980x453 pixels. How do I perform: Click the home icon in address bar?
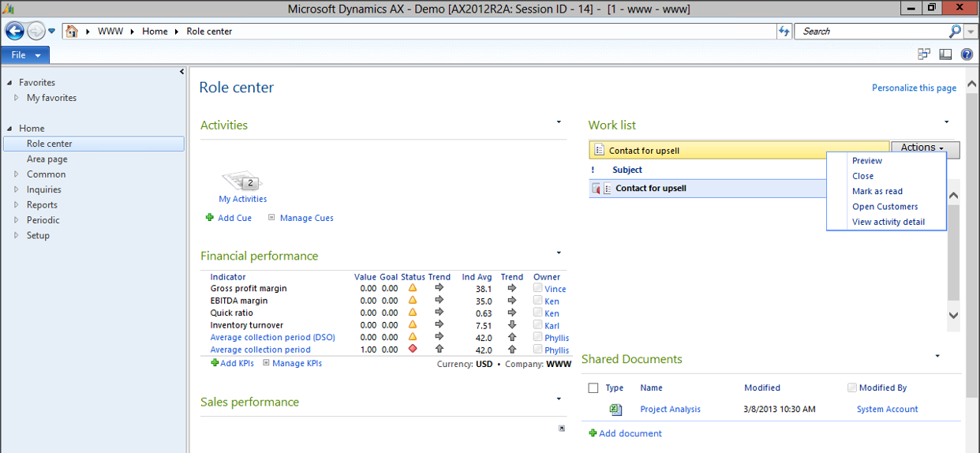point(72,32)
